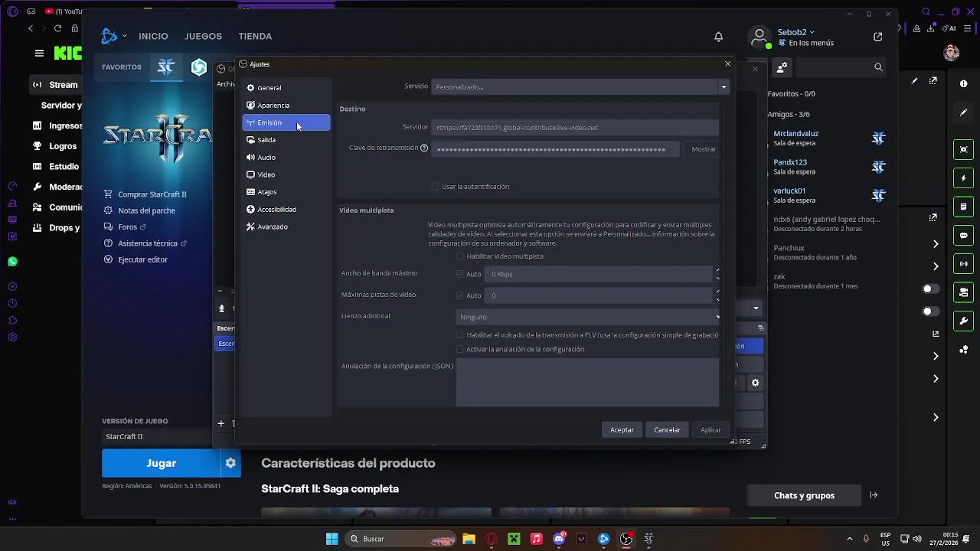980x551 pixels.
Task: Open INICIO tab in Battle.net
Action: click(x=153, y=36)
